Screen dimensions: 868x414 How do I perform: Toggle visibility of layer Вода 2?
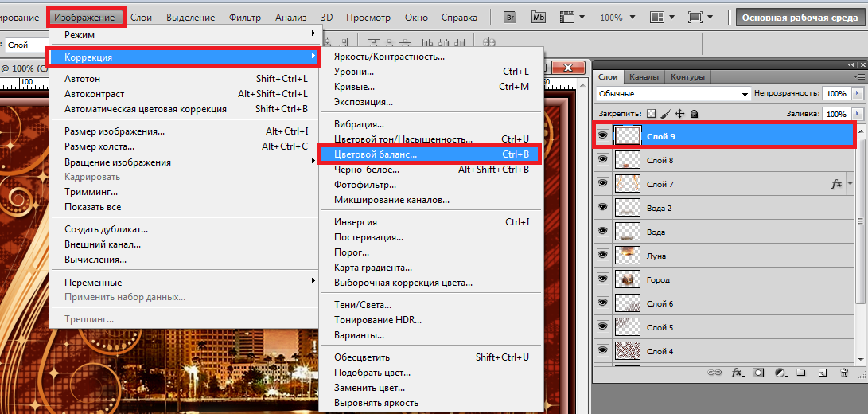(x=603, y=208)
